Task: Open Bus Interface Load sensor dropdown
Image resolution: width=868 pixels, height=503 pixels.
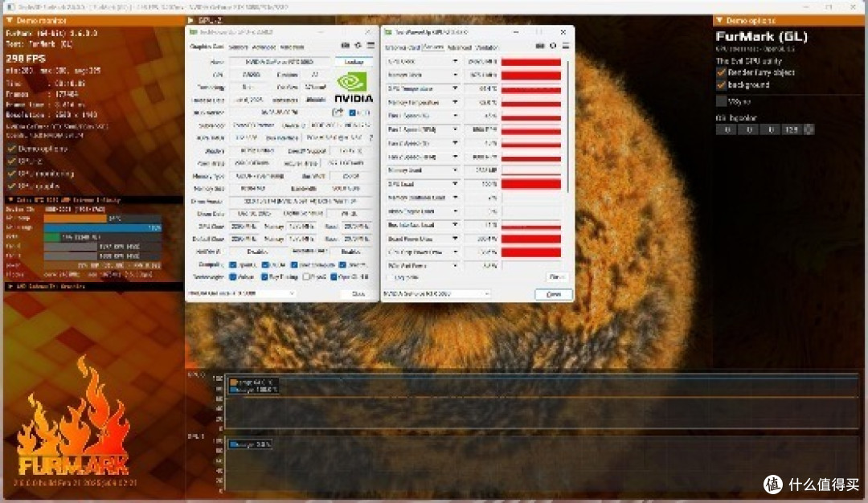Action: (455, 225)
